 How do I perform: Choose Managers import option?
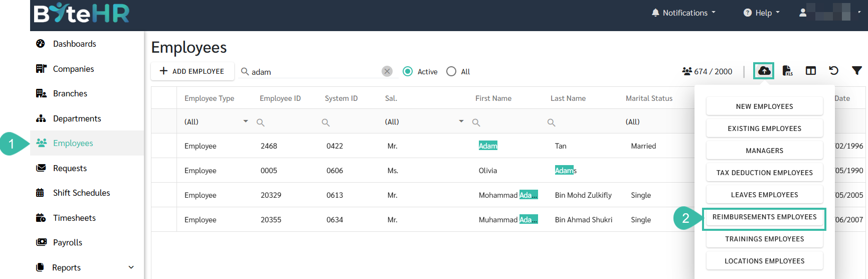tap(764, 151)
